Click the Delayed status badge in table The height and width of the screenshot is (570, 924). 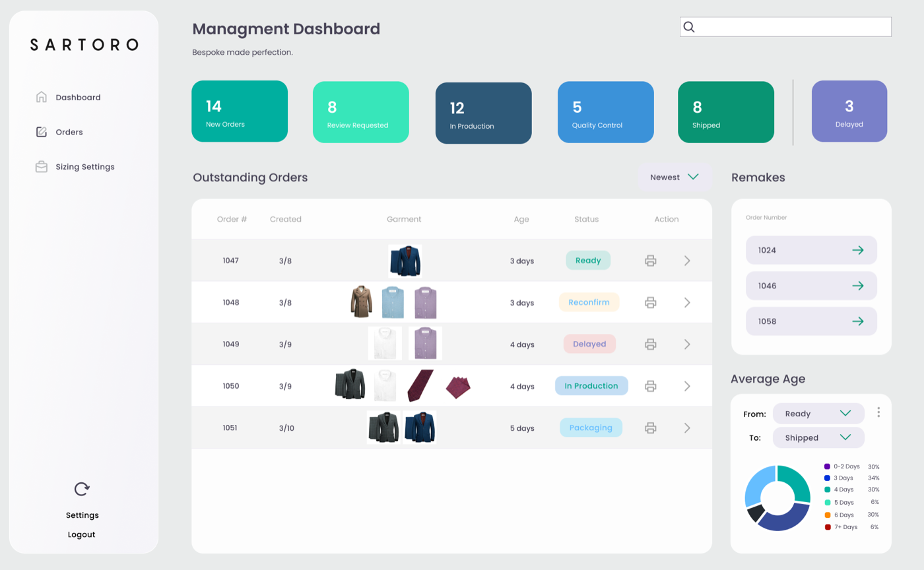coord(589,344)
